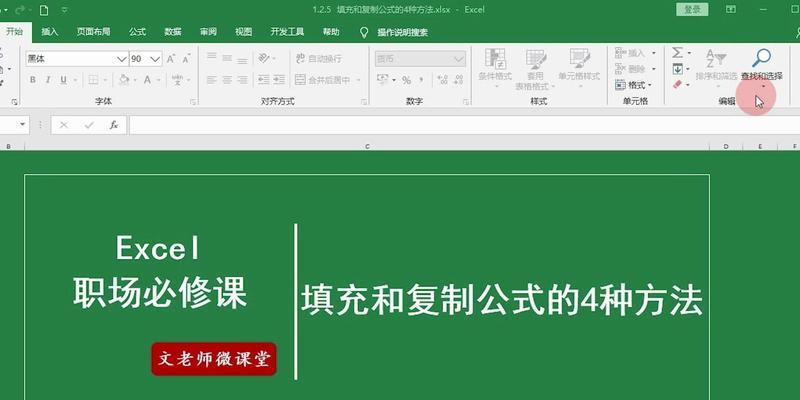Click the Sign in (登录) button
Screen dimensions: 800x400
(692, 9)
